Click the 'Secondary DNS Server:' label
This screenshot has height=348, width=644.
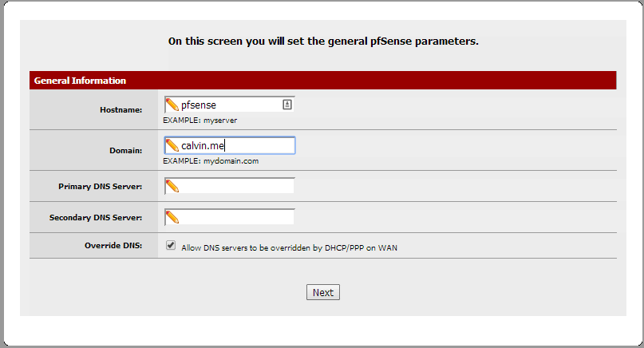pyautogui.click(x=96, y=218)
